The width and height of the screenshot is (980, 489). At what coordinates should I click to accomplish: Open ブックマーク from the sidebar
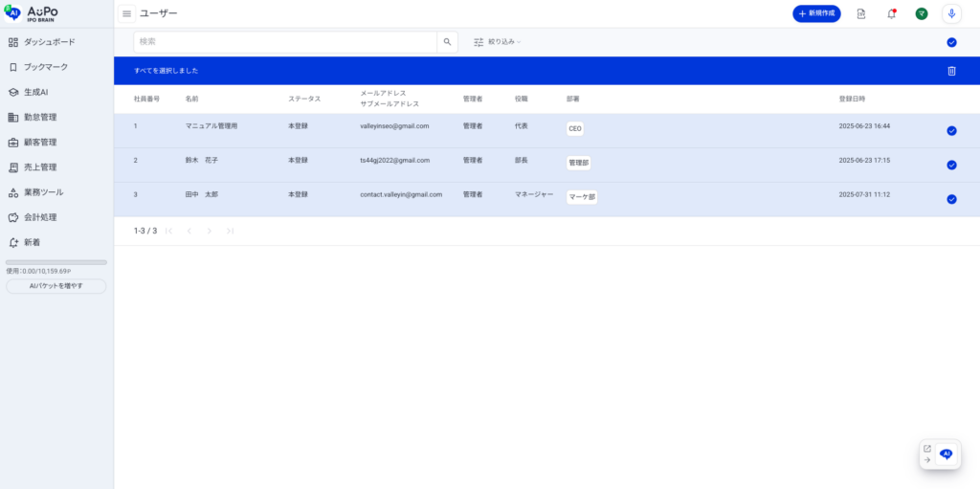point(45,67)
